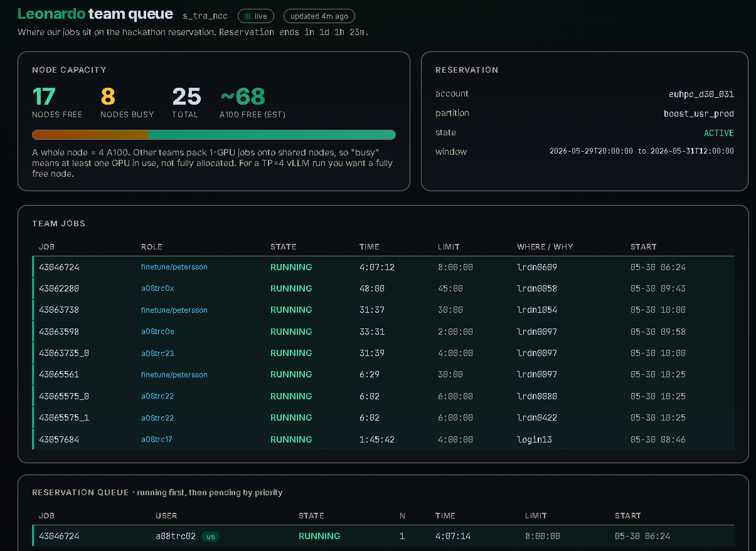
Task: Click the 'updated 4m ago' badge
Action: [x=319, y=16]
